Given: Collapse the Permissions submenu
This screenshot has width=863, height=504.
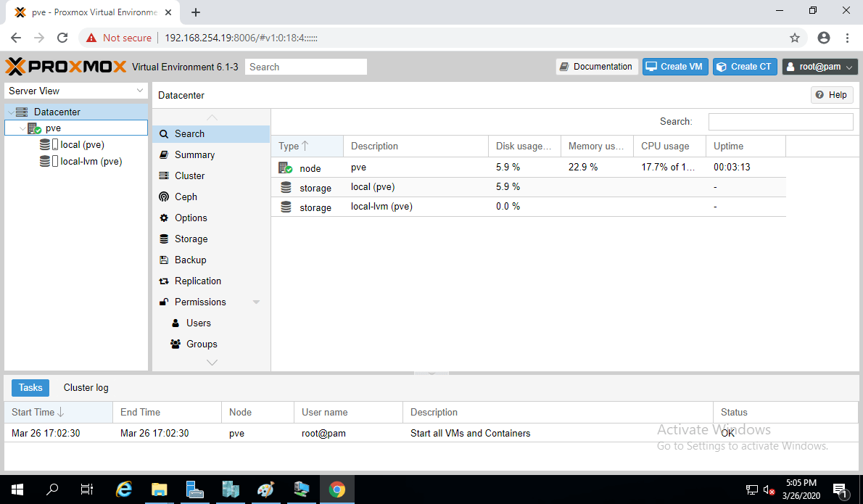Looking at the screenshot, I should coord(256,302).
